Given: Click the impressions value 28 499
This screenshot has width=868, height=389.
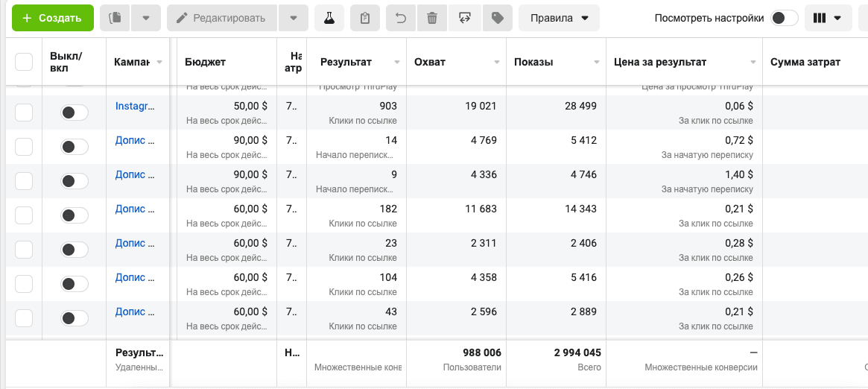Looking at the screenshot, I should tap(580, 106).
